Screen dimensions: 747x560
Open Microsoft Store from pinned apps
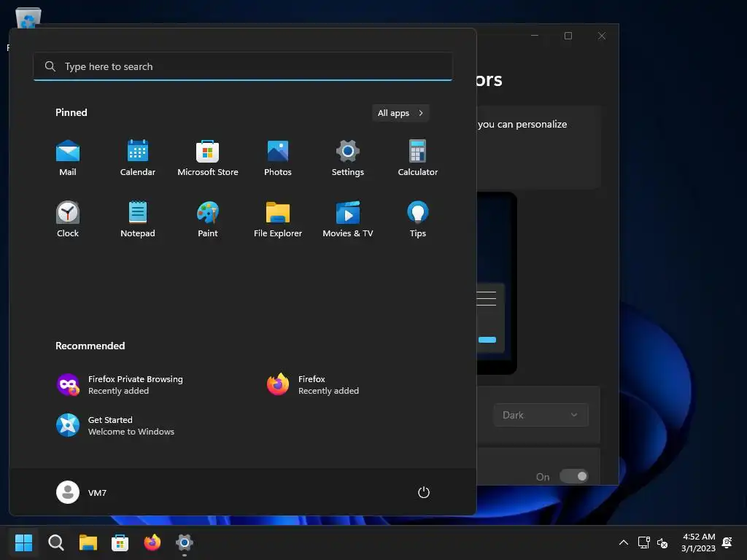tap(208, 158)
